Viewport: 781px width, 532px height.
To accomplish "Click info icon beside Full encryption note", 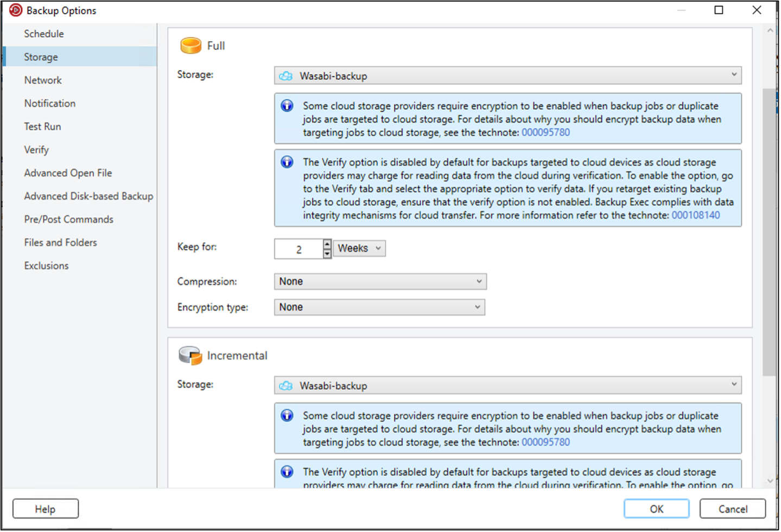I will 287,106.
